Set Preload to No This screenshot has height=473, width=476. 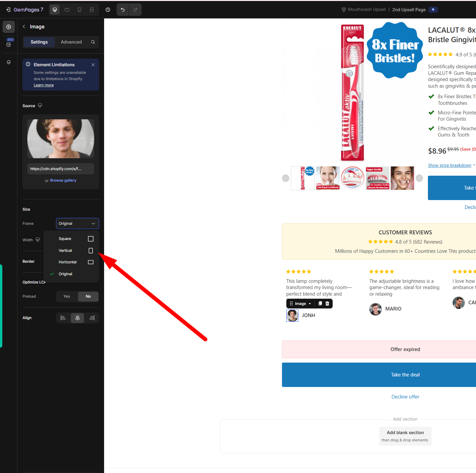[88, 296]
